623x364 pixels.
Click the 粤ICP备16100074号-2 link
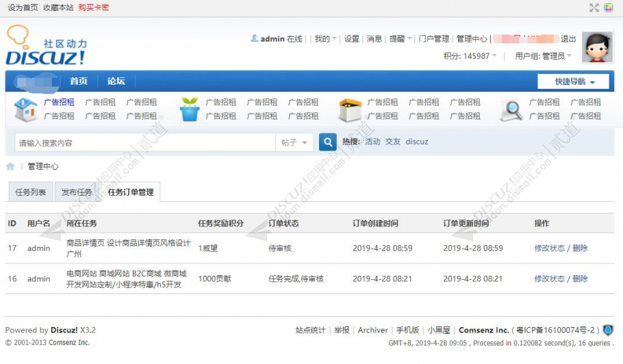[555, 330]
